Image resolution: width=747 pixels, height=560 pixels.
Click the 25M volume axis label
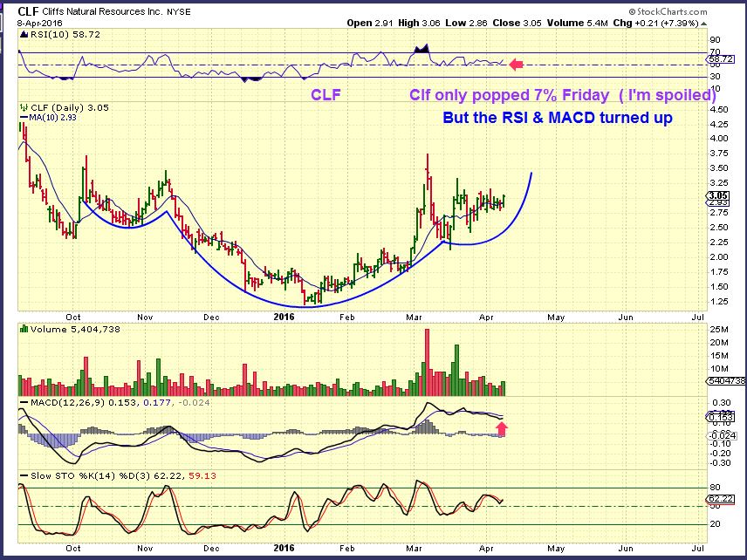coord(719,330)
